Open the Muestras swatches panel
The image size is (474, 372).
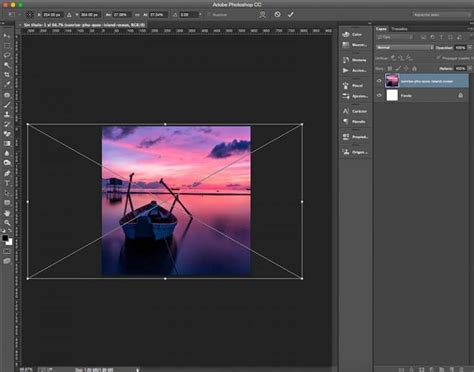(355, 45)
